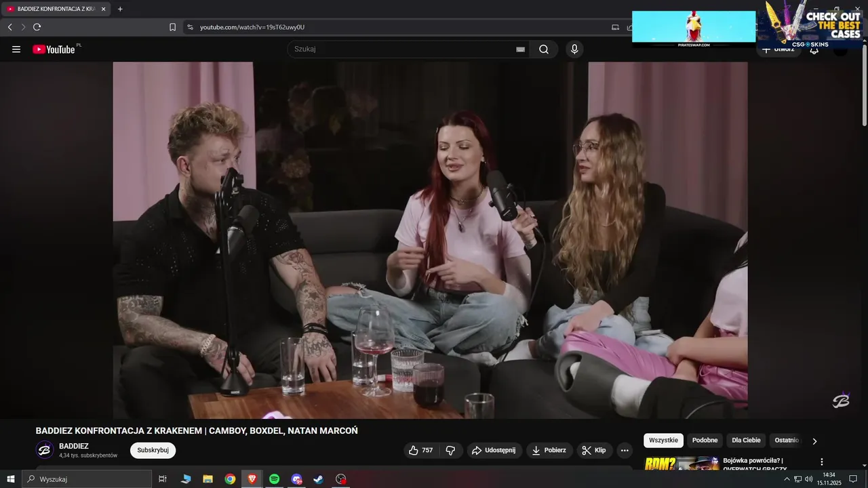The image size is (868, 488).
Task: Share the video via Udostępnij
Action: click(x=494, y=450)
